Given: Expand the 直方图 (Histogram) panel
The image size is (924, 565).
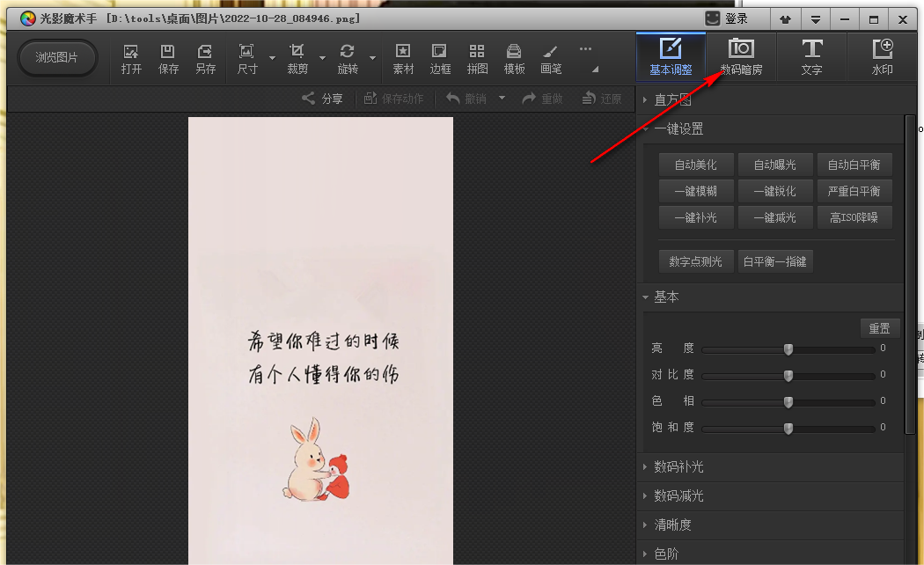Looking at the screenshot, I should (672, 99).
